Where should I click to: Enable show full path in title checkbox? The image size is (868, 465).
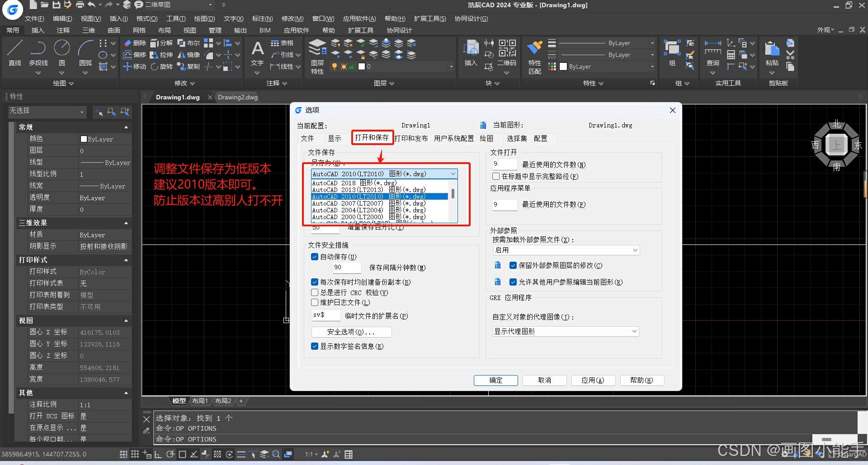click(496, 176)
